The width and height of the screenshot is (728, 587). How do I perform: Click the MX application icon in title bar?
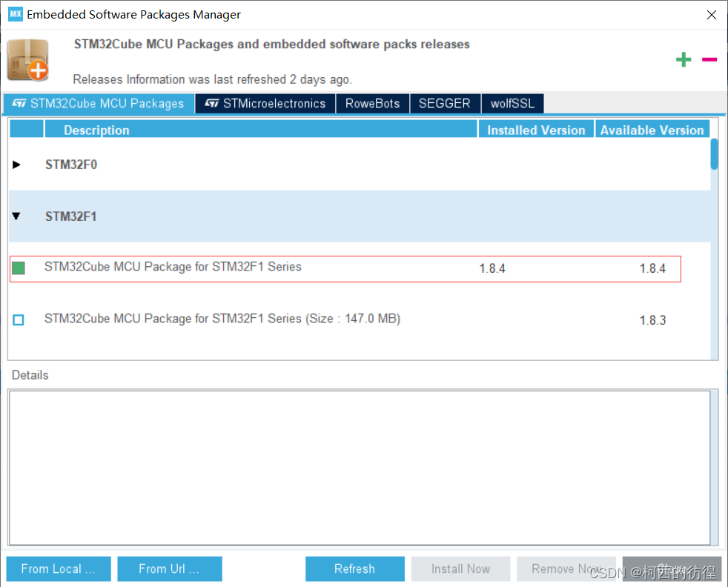[16, 14]
